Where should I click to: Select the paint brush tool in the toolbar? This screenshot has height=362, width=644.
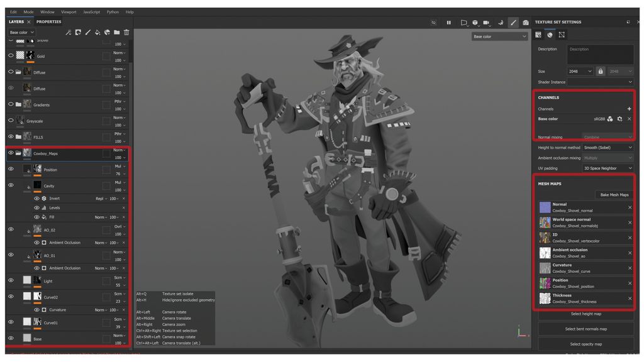pos(513,22)
